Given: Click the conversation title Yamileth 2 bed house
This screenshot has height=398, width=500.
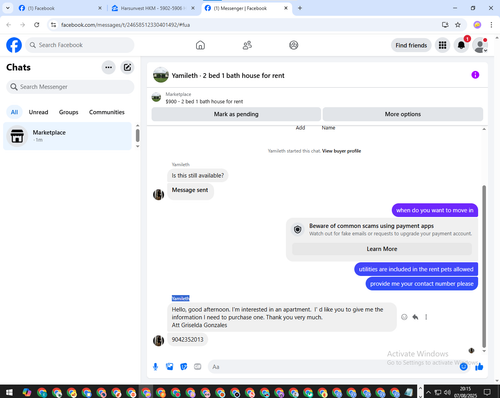Looking at the screenshot, I should tap(228, 76).
